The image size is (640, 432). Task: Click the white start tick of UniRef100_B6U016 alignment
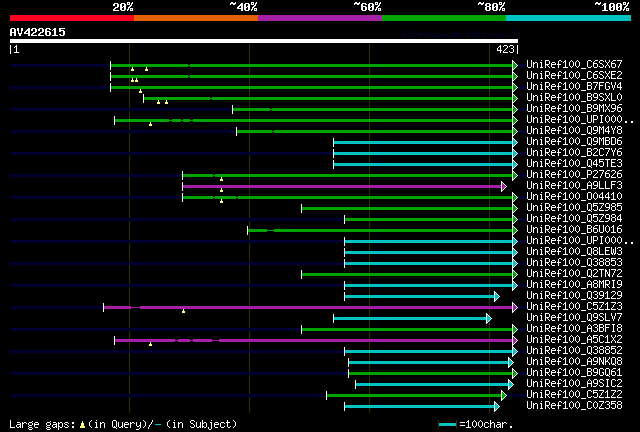pos(247,231)
